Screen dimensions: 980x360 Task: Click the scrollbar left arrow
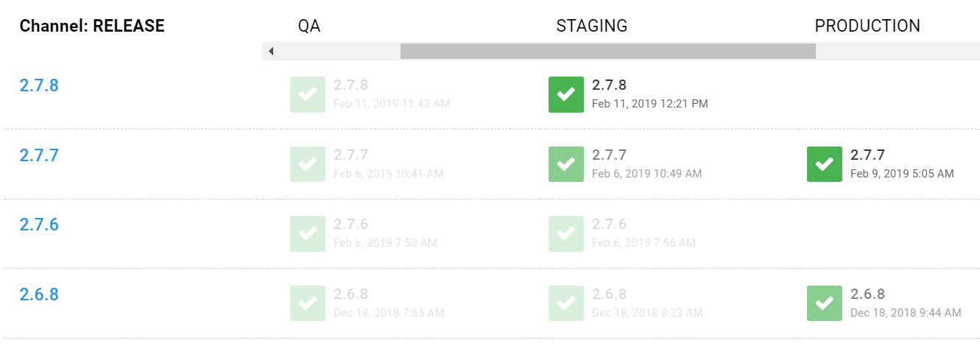click(x=271, y=51)
